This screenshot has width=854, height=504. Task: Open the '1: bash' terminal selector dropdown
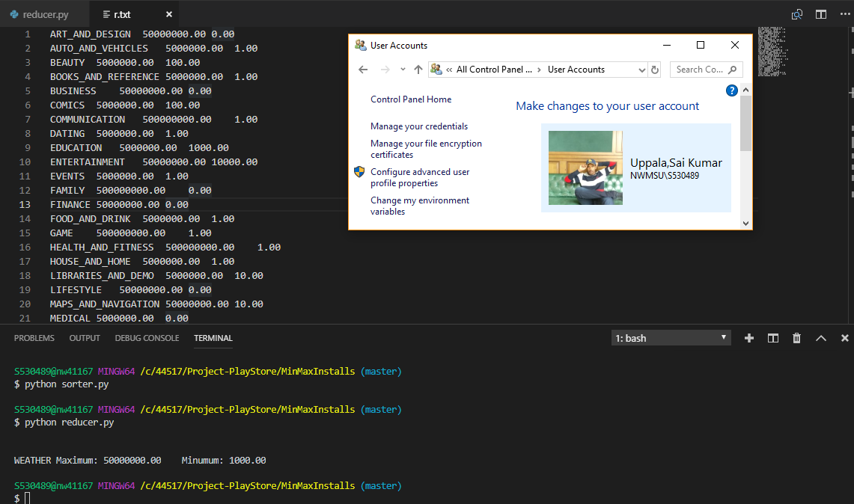[x=671, y=338]
